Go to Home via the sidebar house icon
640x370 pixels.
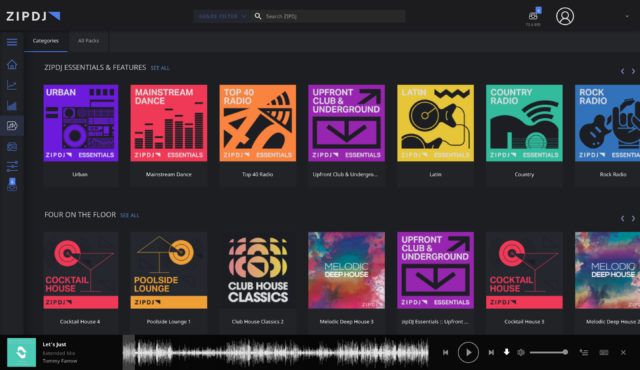(12, 64)
